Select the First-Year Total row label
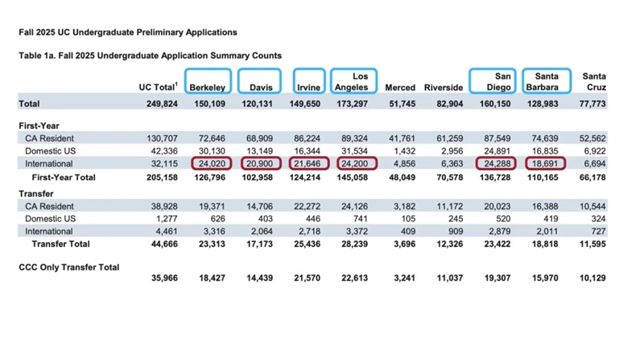Viewport: 644px width, 362px height. (63, 176)
